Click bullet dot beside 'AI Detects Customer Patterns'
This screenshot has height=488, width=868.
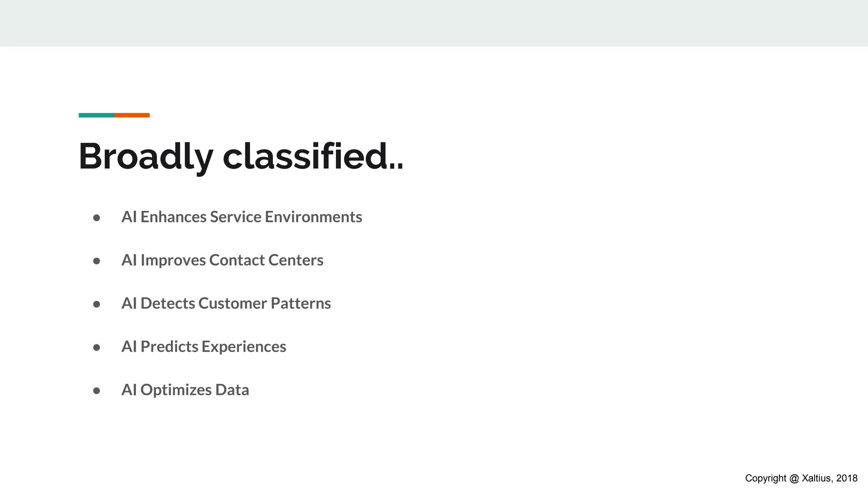coord(97,304)
